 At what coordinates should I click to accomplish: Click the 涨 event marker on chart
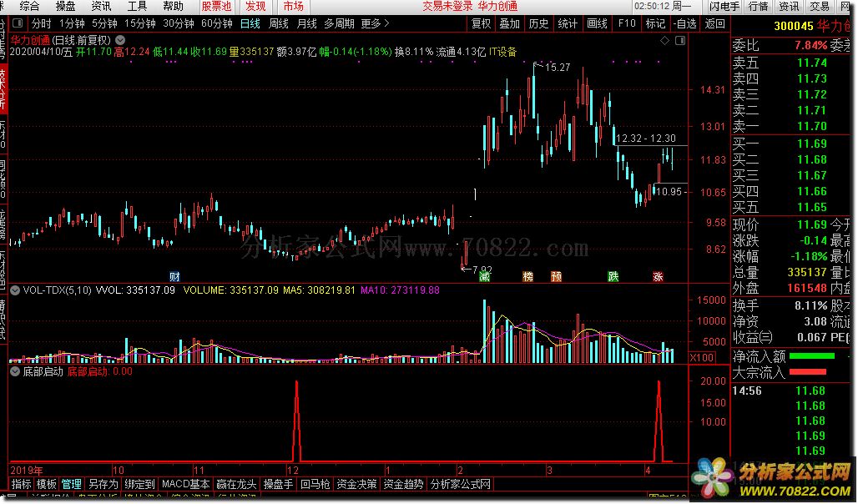pos(658,277)
